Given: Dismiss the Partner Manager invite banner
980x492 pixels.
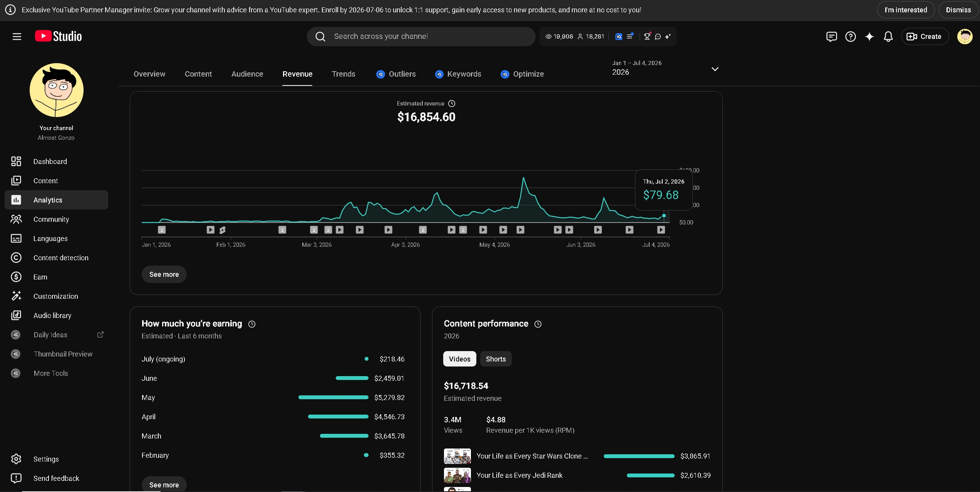Looking at the screenshot, I should coord(958,10).
